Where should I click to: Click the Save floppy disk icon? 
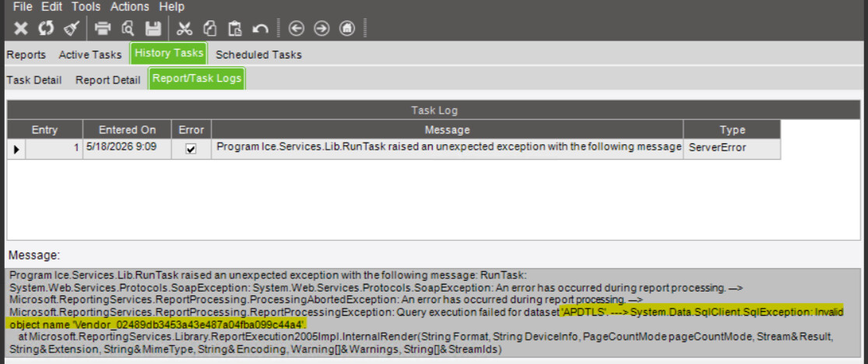[x=153, y=28]
